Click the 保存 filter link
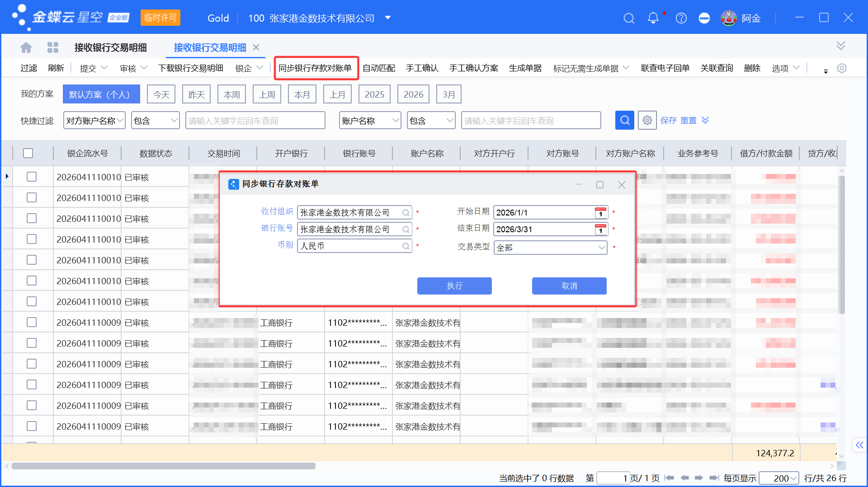 [668, 121]
